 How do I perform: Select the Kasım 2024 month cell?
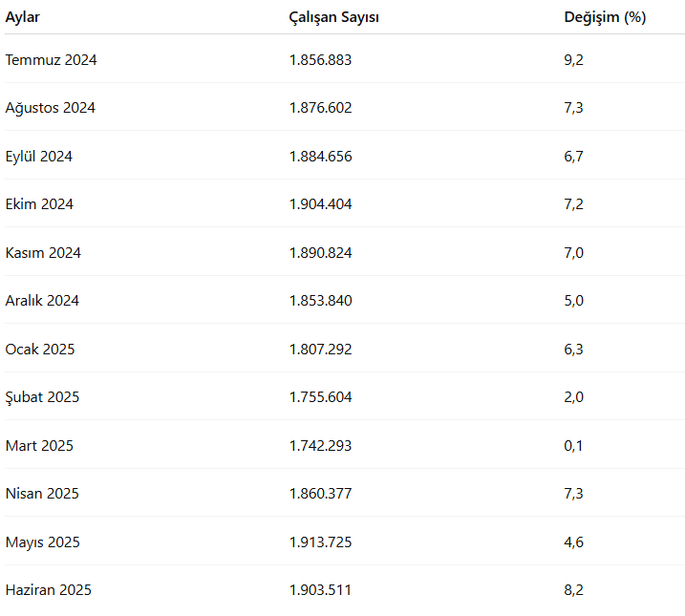click(43, 253)
